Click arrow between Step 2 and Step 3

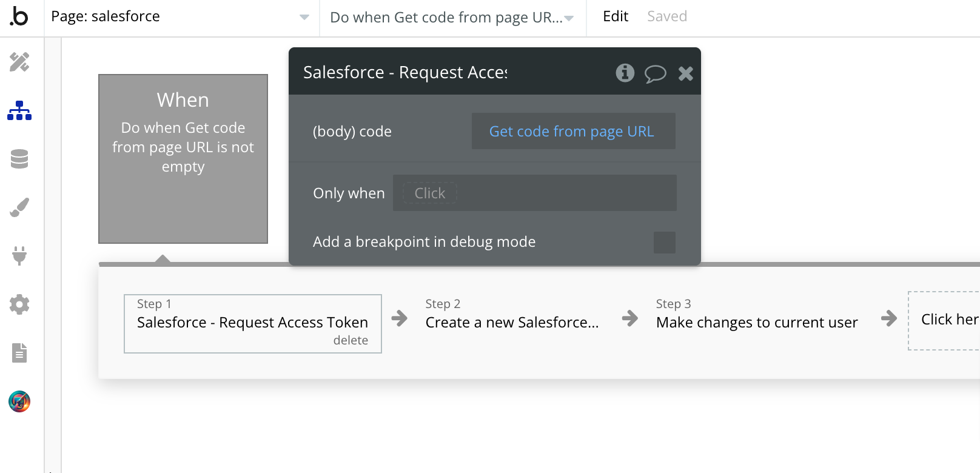(630, 318)
